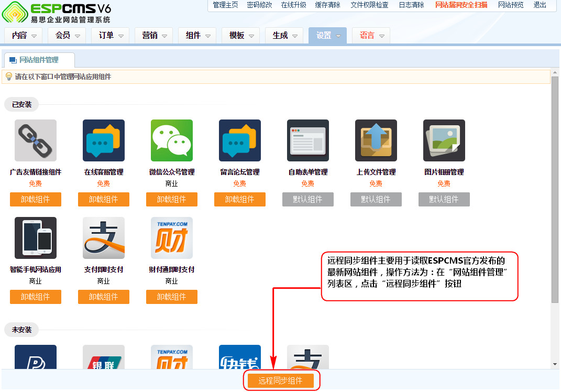Click the lightbulb tip icon
Screen dimensions: 561x392
point(9,77)
